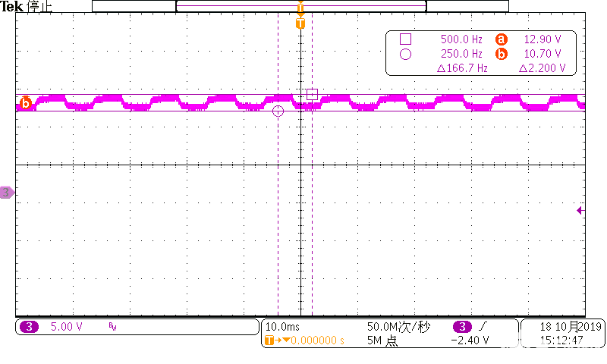Click the orange cursor b marker on waveform
Viewport: 607px width, 364px height.
tap(26, 103)
